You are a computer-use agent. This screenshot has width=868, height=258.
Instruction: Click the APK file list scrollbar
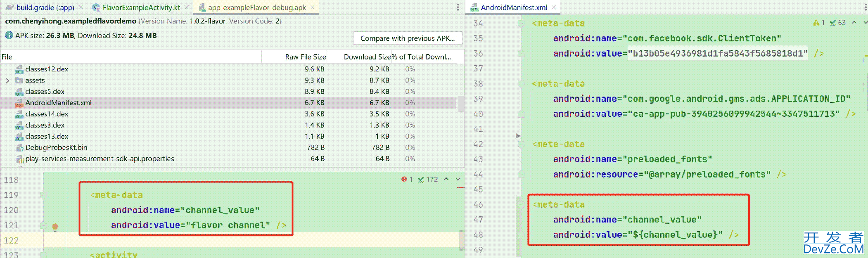[461, 104]
